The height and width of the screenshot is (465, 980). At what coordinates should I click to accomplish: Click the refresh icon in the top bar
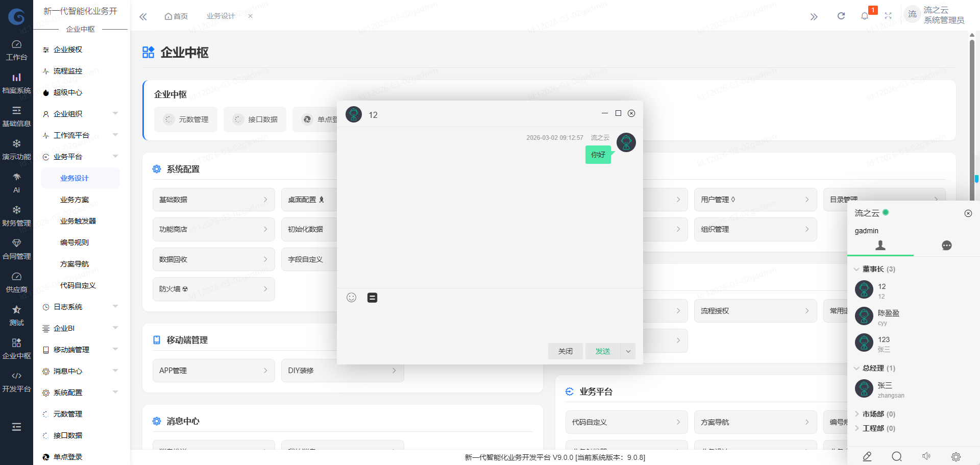pos(841,16)
